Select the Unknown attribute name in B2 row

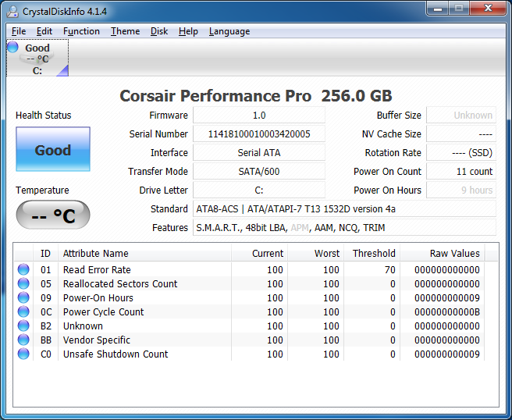pyautogui.click(x=83, y=326)
